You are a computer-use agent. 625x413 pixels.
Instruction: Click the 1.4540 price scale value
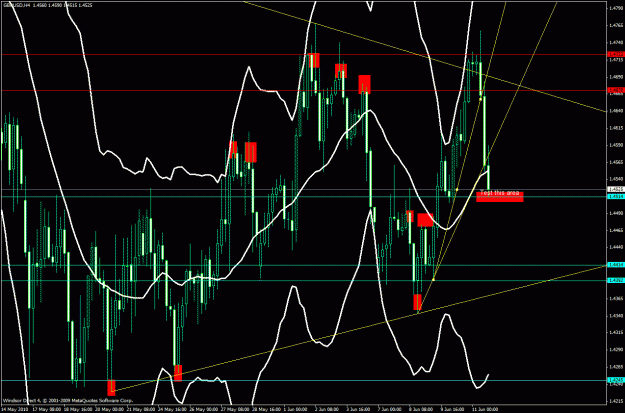pyautogui.click(x=614, y=179)
